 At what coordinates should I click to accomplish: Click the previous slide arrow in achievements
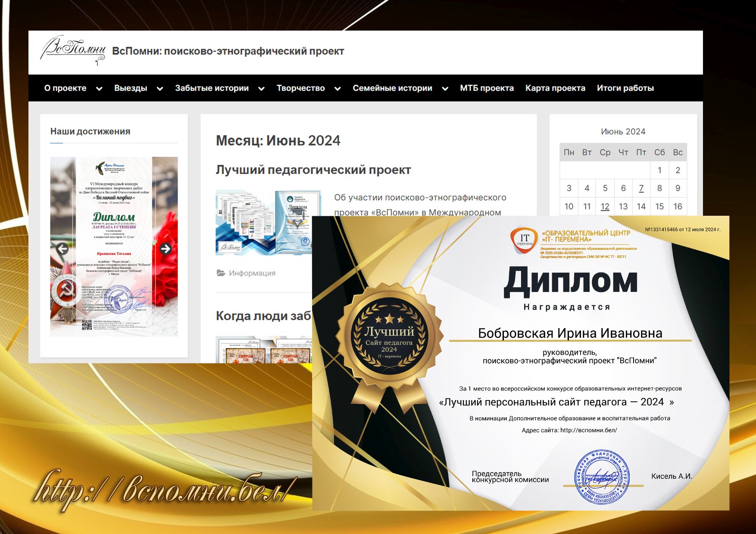coord(62,248)
